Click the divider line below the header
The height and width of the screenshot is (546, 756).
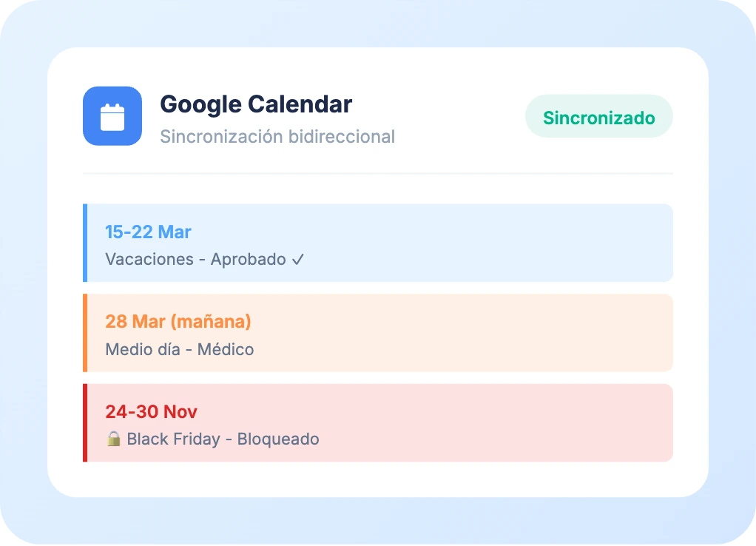(x=377, y=174)
